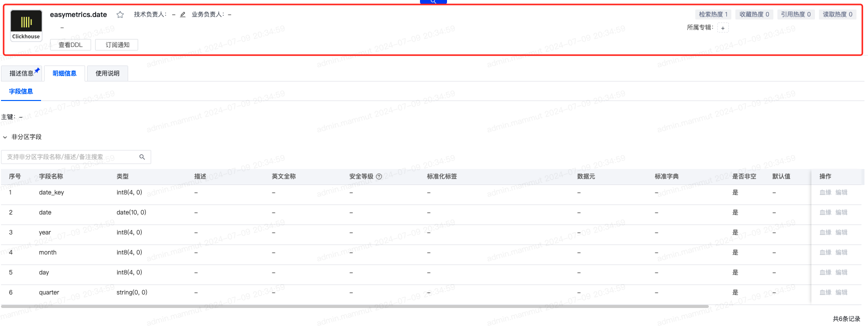868x326 pixels.
Task: Click the date_key field name cell
Action: pos(52,192)
